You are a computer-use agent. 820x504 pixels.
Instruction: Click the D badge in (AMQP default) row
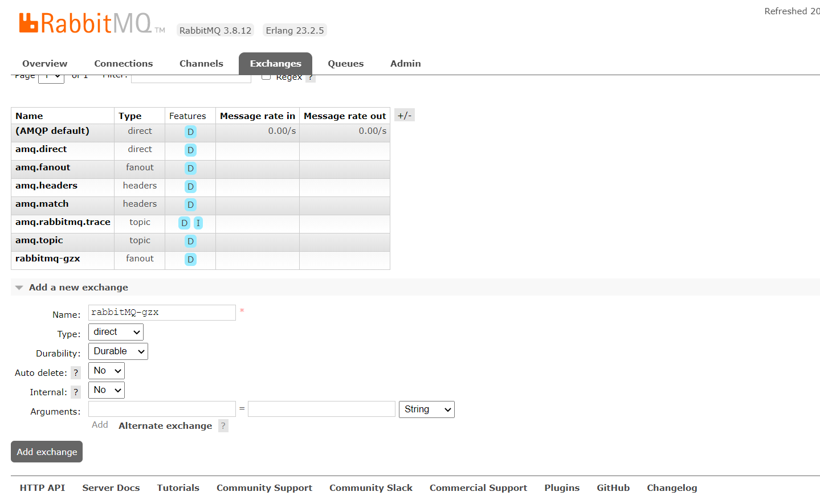(x=190, y=132)
